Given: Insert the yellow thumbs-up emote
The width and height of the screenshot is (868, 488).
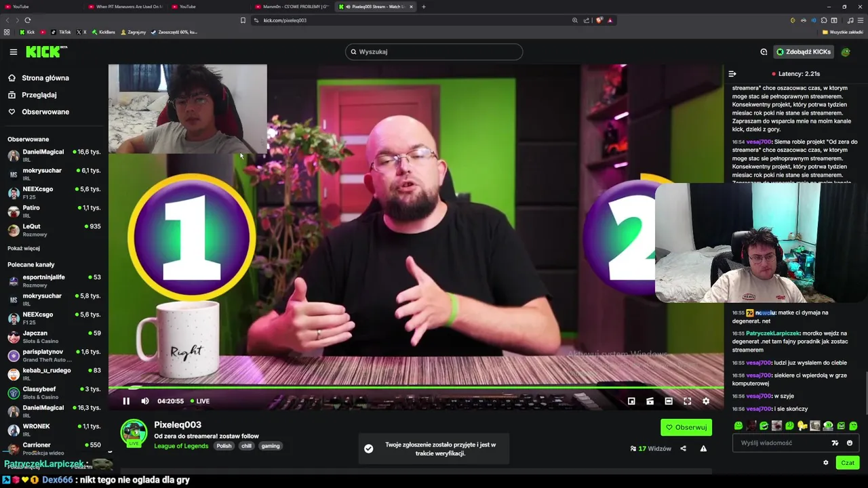Looking at the screenshot, I should [802, 426].
